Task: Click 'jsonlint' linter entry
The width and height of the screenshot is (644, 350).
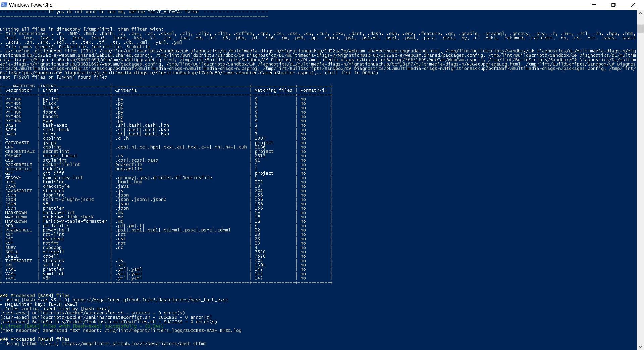Action: [x=53, y=195]
